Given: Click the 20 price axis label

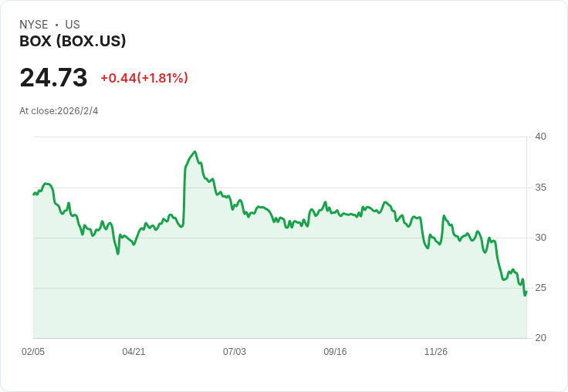Looking at the screenshot, I should (540, 338).
